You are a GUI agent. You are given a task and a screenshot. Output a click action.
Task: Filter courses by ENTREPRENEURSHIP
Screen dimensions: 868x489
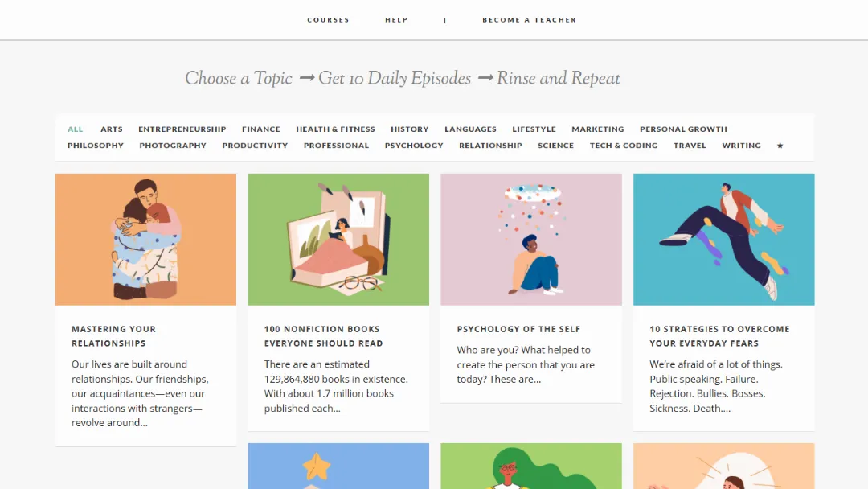pos(182,129)
